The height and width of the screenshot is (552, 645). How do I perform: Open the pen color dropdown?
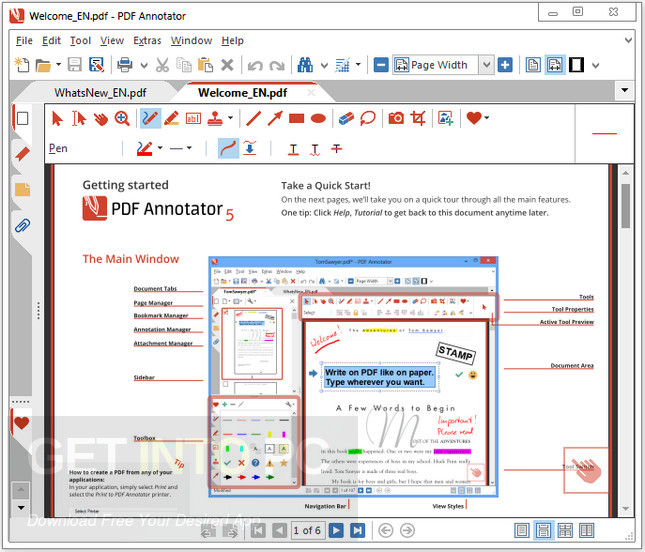[x=160, y=148]
